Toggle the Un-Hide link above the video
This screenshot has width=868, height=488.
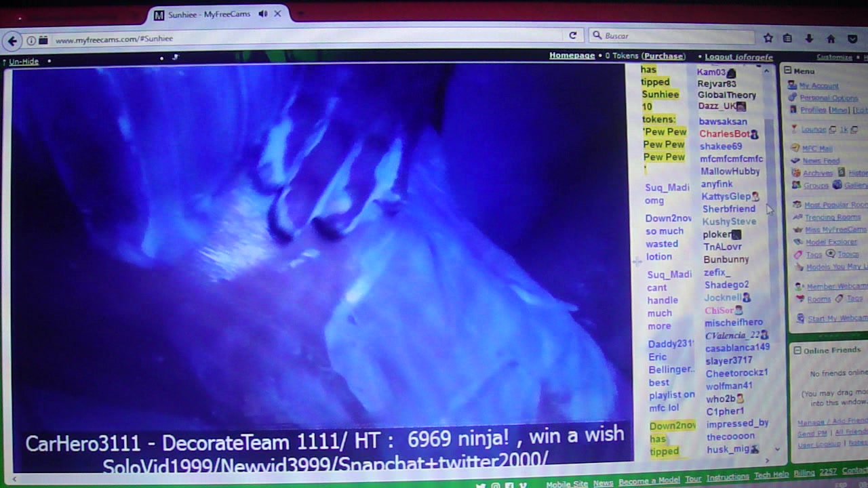[24, 62]
